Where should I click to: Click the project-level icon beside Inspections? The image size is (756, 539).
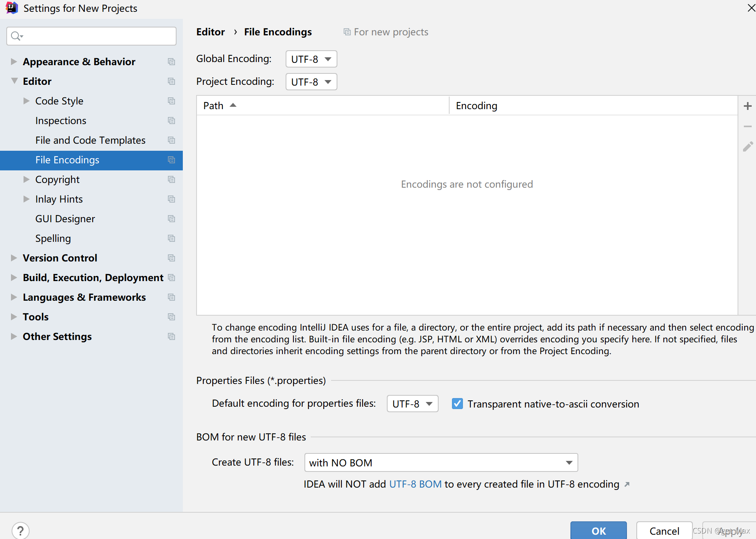[x=171, y=121]
